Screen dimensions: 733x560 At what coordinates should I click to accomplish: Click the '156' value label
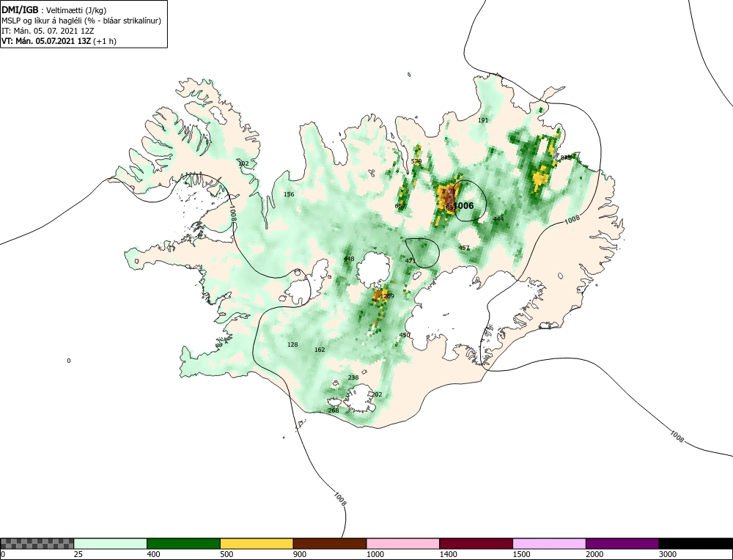pos(289,194)
